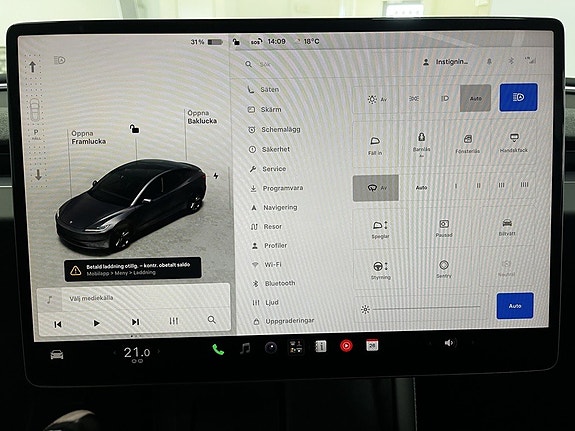The image size is (575, 431).
Task: Open the Instignin... driver profile dropdown
Action: pyautogui.click(x=446, y=62)
